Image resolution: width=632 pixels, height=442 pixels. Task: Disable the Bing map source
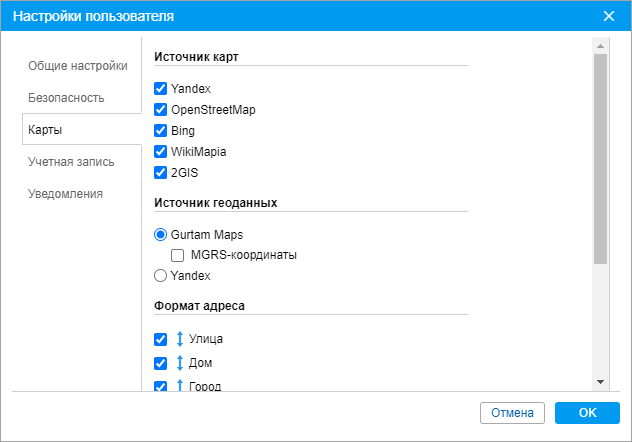pos(161,131)
